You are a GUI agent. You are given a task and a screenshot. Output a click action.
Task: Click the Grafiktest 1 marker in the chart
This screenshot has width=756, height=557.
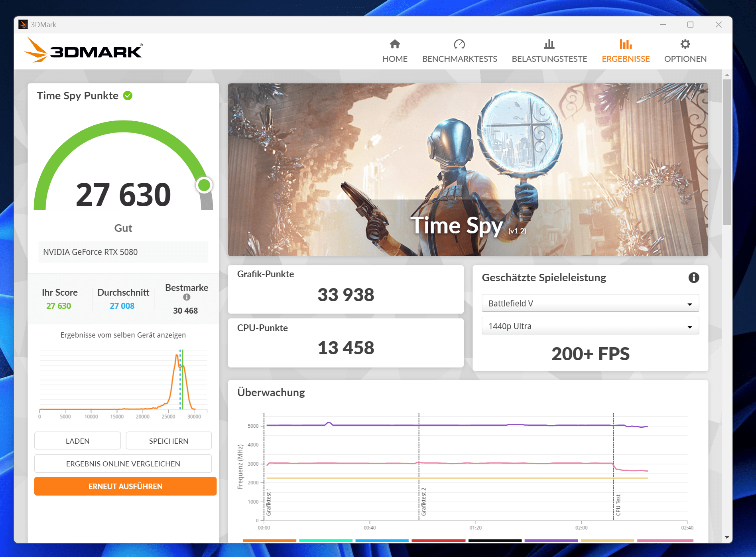[269, 502]
